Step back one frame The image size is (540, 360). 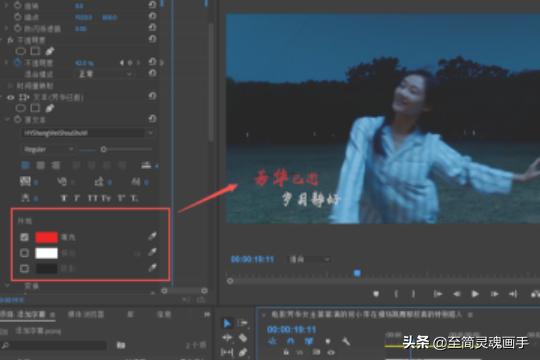(x=457, y=294)
